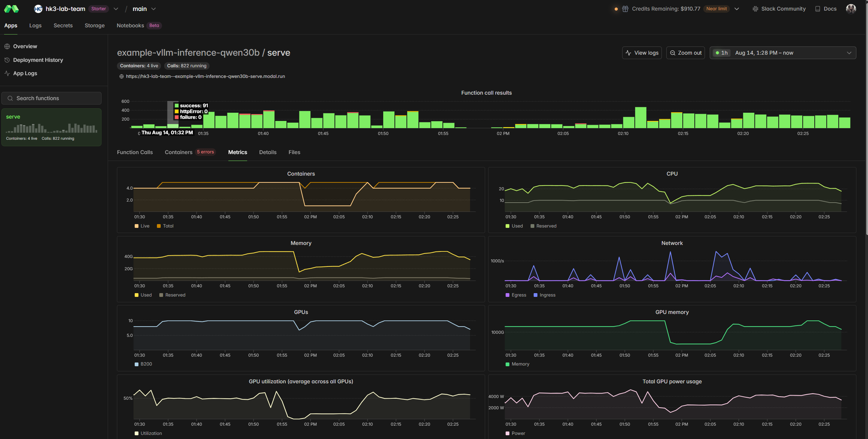Open the modal.run serve URL link
This screenshot has width=868, height=439.
click(x=205, y=77)
